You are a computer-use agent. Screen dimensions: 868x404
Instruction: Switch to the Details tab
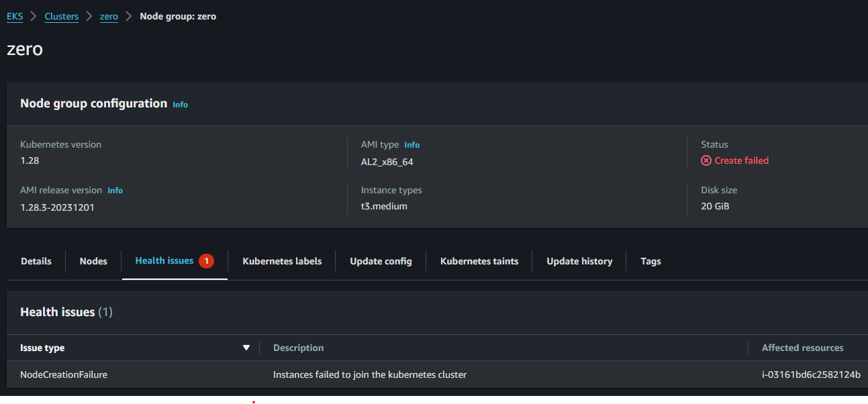(36, 261)
